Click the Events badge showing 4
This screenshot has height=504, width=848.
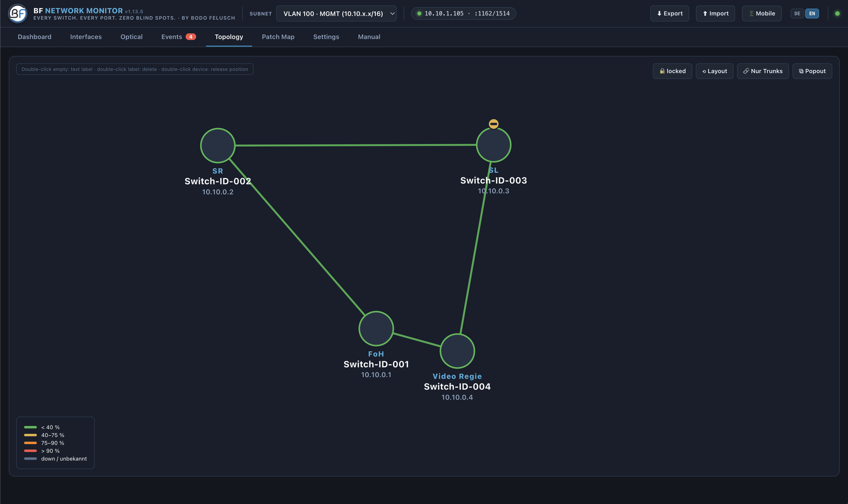click(x=191, y=37)
